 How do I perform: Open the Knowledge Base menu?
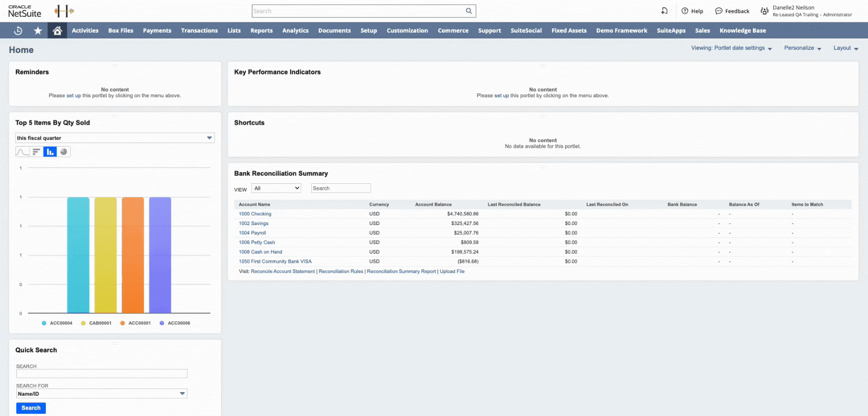coord(743,31)
